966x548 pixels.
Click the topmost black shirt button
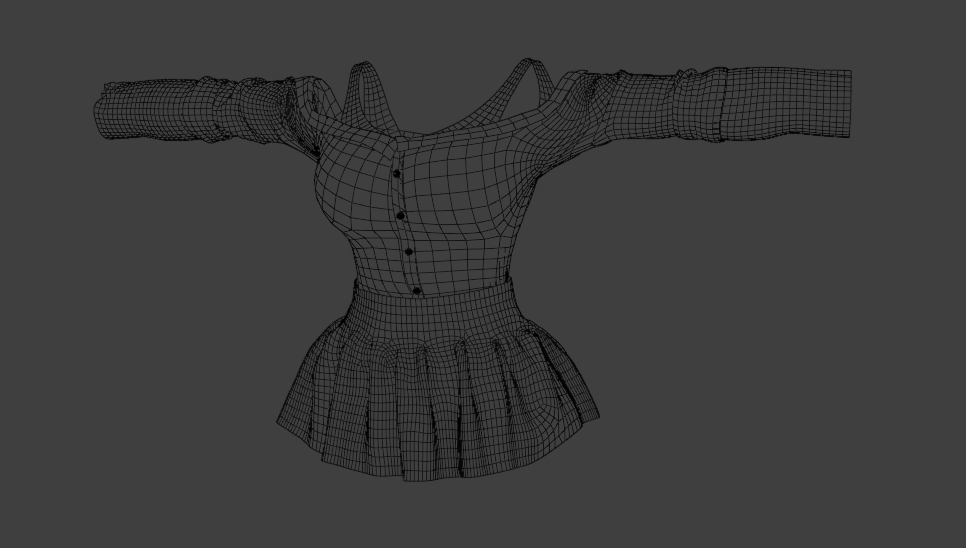396,174
